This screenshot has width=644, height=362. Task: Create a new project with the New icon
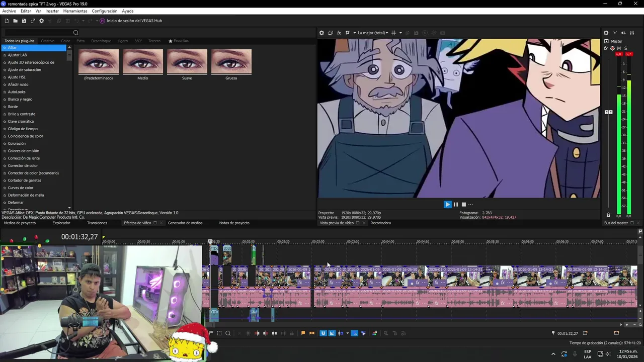click(7, 21)
